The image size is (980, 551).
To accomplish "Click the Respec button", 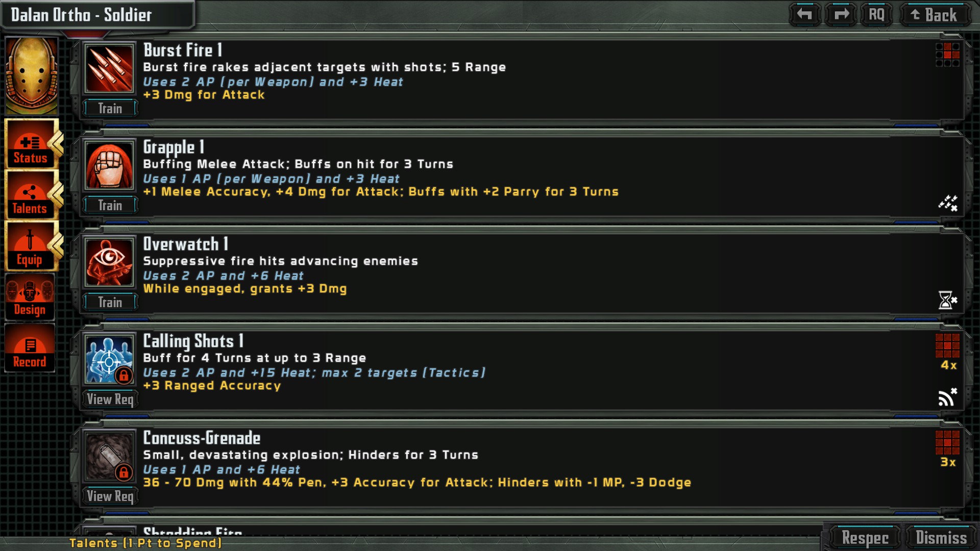I will (865, 538).
